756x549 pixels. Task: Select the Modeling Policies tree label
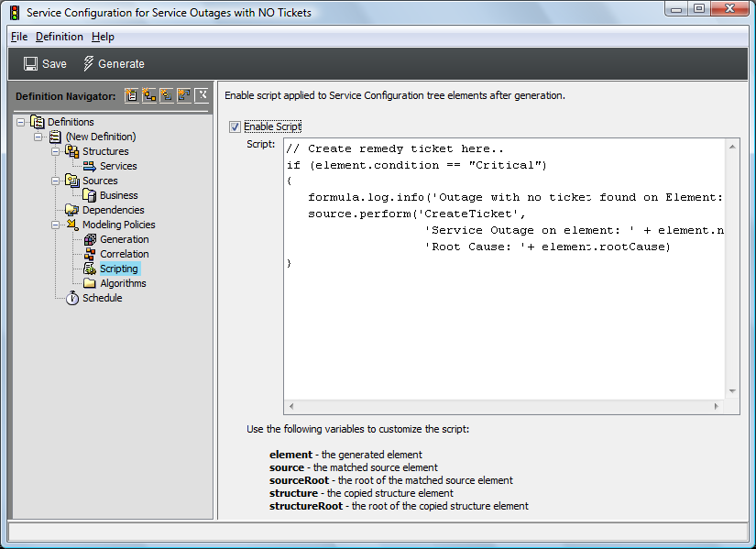point(118,225)
